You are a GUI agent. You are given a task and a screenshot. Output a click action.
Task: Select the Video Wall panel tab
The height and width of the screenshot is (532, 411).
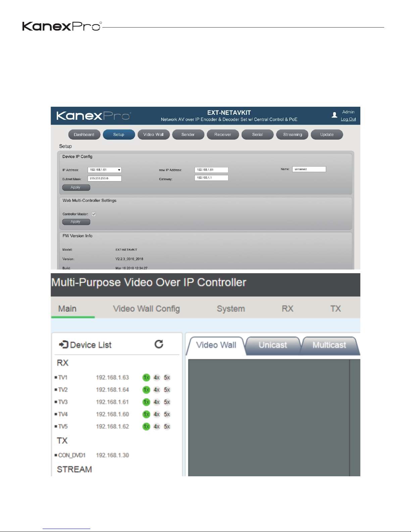pyautogui.click(x=216, y=345)
